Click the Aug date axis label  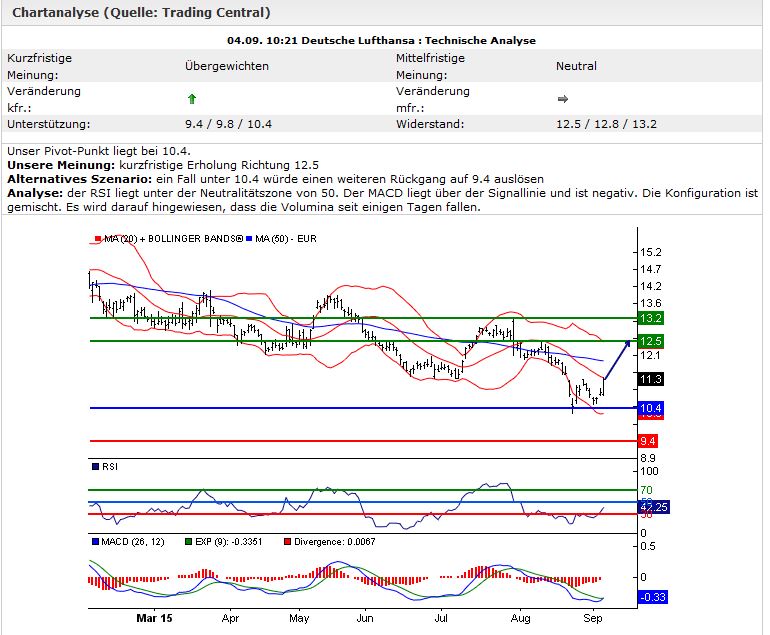[520, 618]
